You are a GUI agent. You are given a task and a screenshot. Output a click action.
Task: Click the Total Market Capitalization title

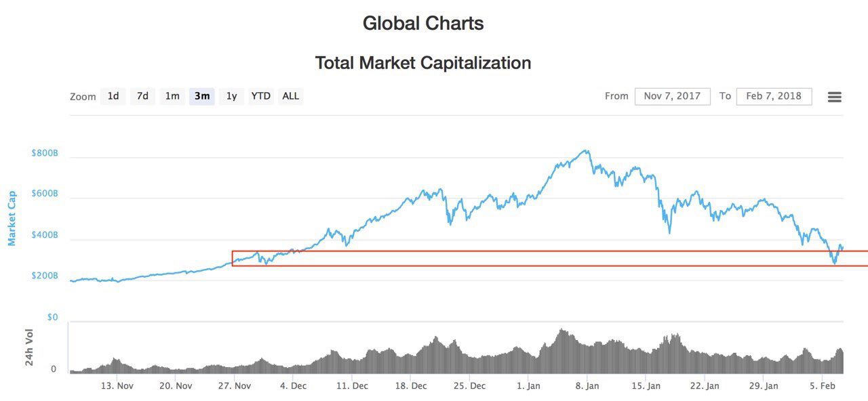click(x=422, y=63)
